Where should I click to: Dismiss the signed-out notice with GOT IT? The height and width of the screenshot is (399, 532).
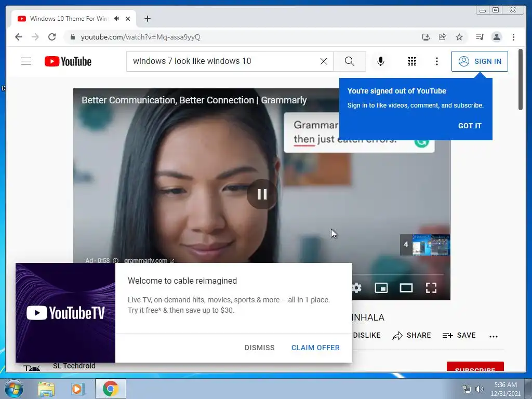pyautogui.click(x=470, y=126)
